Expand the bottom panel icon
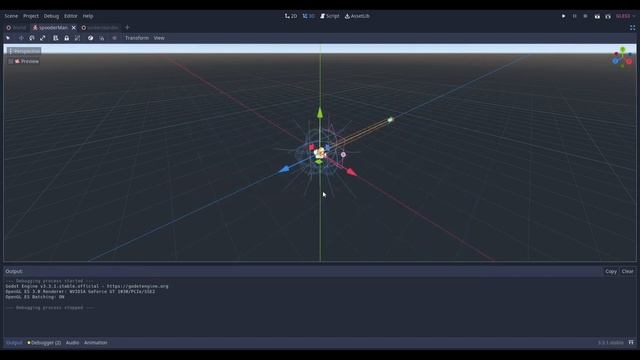Image resolution: width=640 pixels, height=360 pixels. coord(631,342)
